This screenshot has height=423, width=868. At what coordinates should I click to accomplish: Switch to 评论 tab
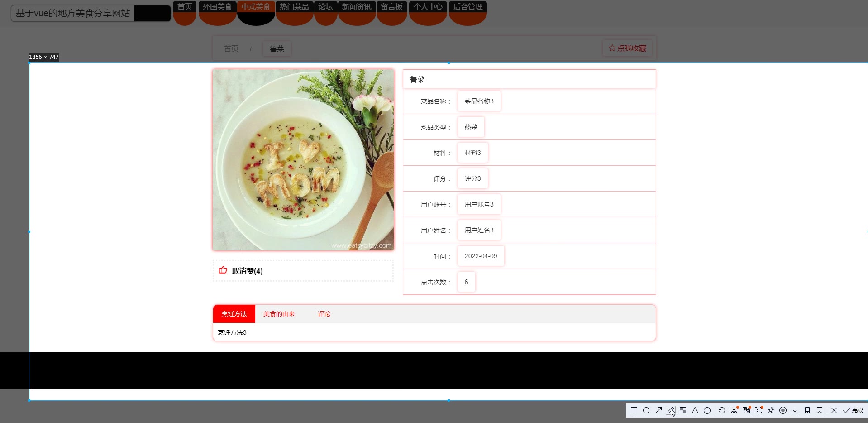click(324, 314)
